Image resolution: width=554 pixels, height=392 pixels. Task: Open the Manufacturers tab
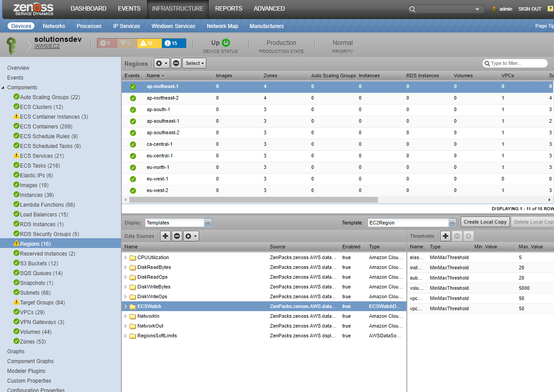(x=267, y=26)
